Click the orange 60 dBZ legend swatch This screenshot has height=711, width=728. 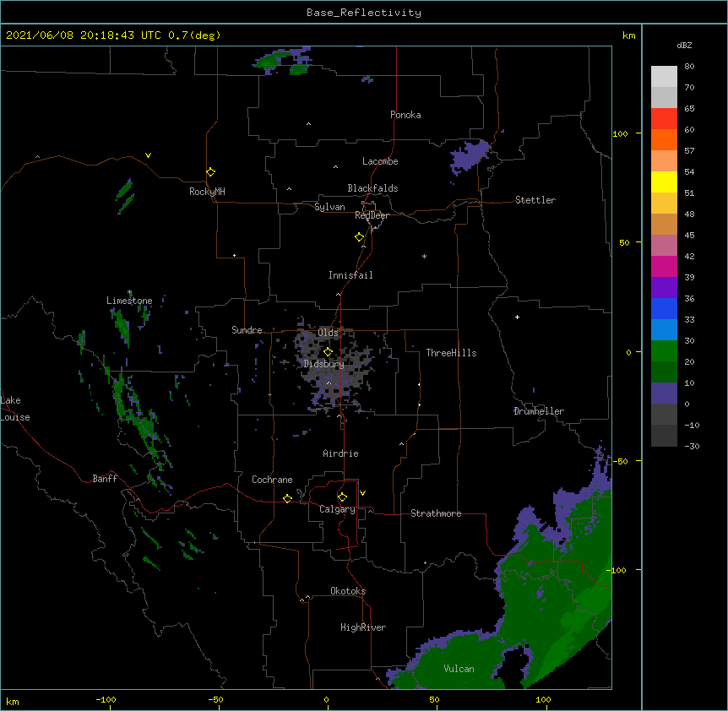(x=664, y=139)
